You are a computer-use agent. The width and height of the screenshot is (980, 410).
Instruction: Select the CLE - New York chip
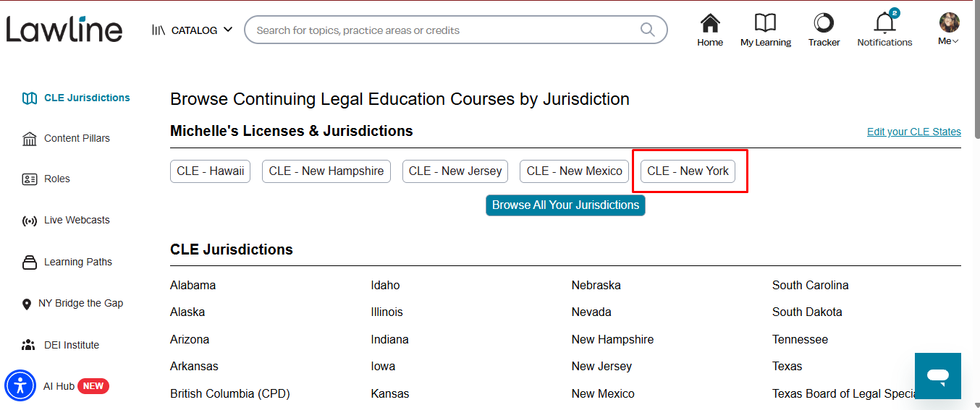(688, 171)
